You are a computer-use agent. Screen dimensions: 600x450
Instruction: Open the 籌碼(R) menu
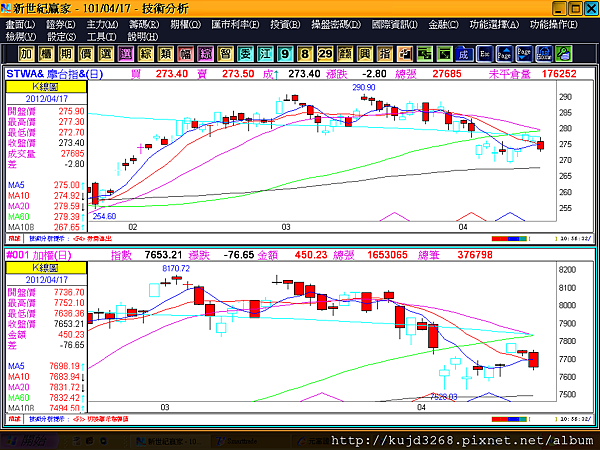pyautogui.click(x=144, y=25)
